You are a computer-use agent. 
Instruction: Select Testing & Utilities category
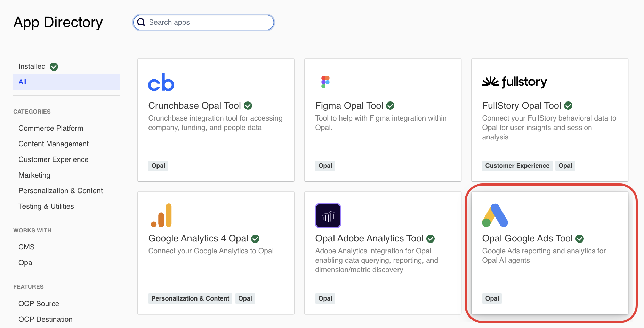[x=46, y=206]
